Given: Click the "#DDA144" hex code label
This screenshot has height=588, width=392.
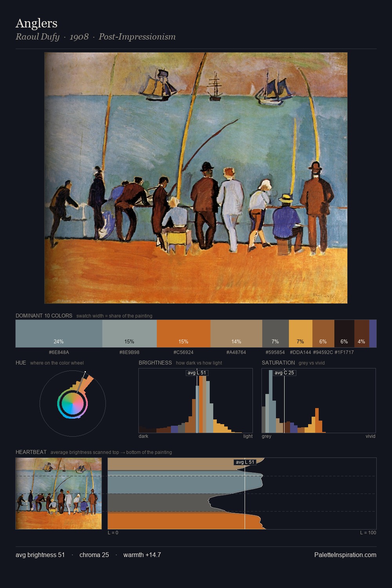Looking at the screenshot, I should (300, 352).
